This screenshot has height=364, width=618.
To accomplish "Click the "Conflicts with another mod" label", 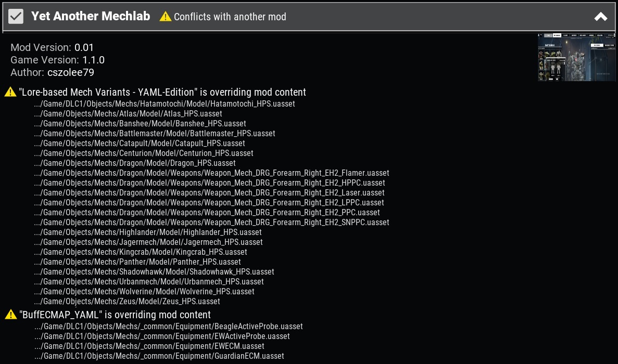I will [x=230, y=17].
